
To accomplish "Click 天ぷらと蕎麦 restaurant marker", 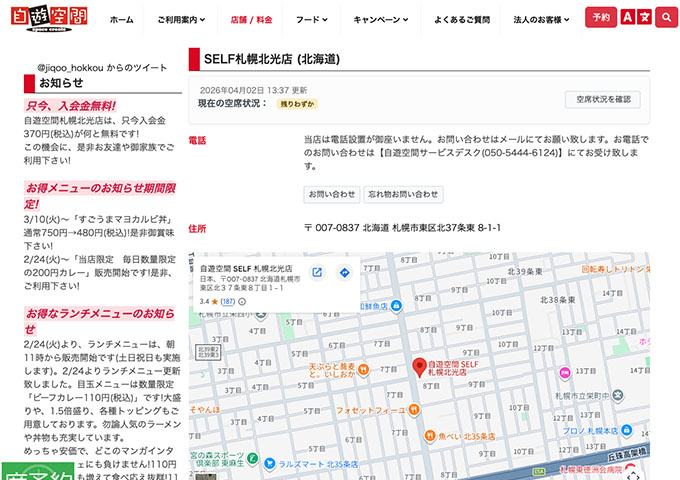I will click(x=363, y=369).
